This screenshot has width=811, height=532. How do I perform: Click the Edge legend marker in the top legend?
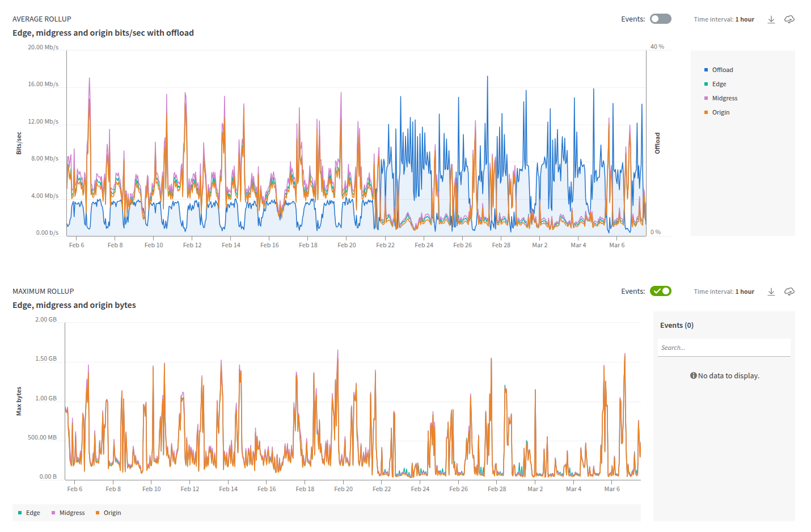coord(706,83)
